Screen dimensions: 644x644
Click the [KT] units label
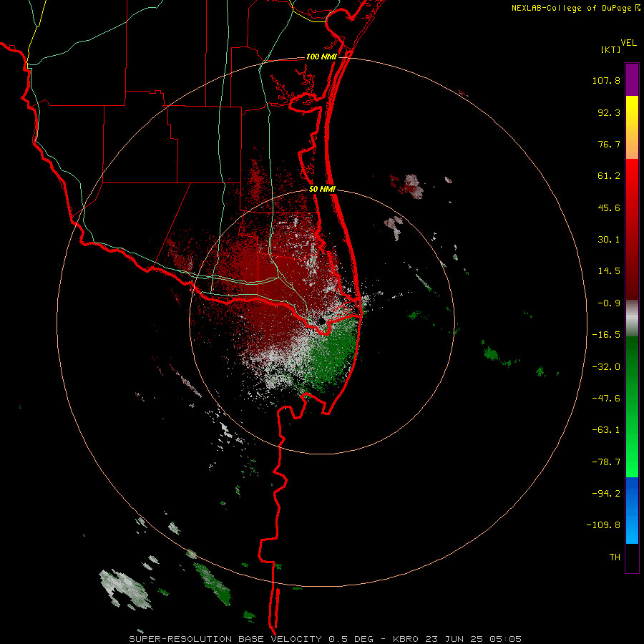[x=610, y=49]
